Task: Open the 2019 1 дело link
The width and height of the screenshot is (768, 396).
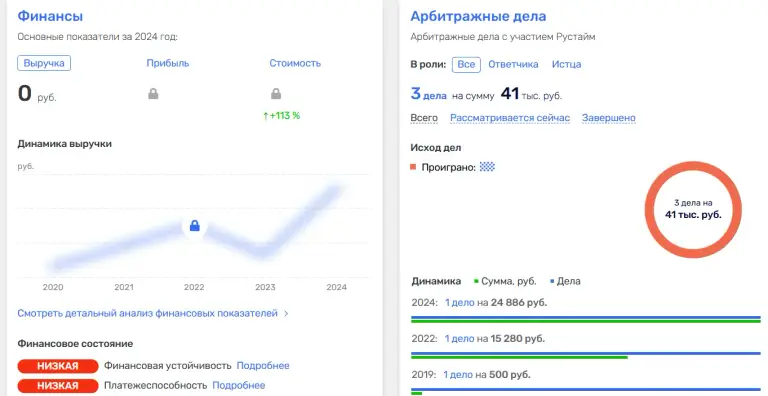Action: click(458, 375)
